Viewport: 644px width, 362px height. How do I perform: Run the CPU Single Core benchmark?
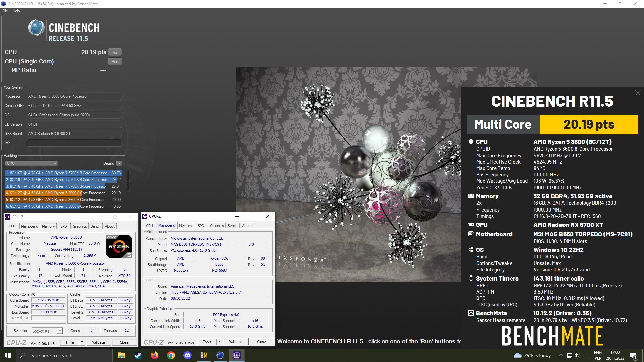click(x=115, y=62)
